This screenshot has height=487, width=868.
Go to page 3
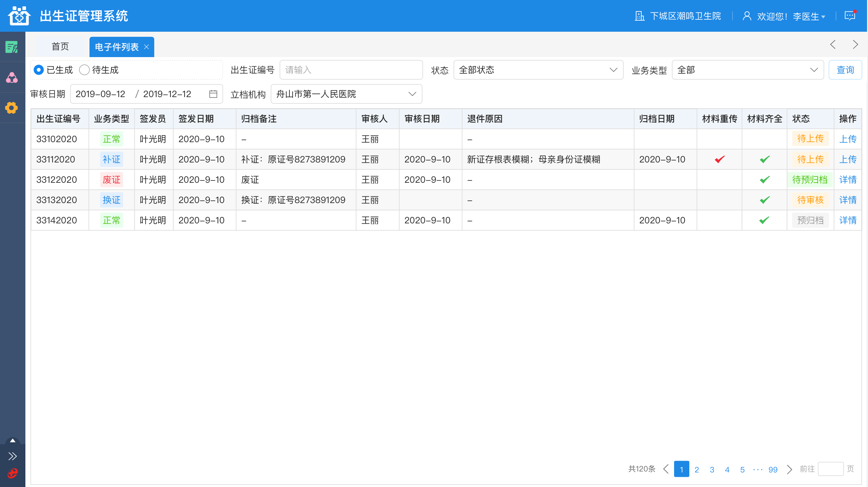coord(712,469)
